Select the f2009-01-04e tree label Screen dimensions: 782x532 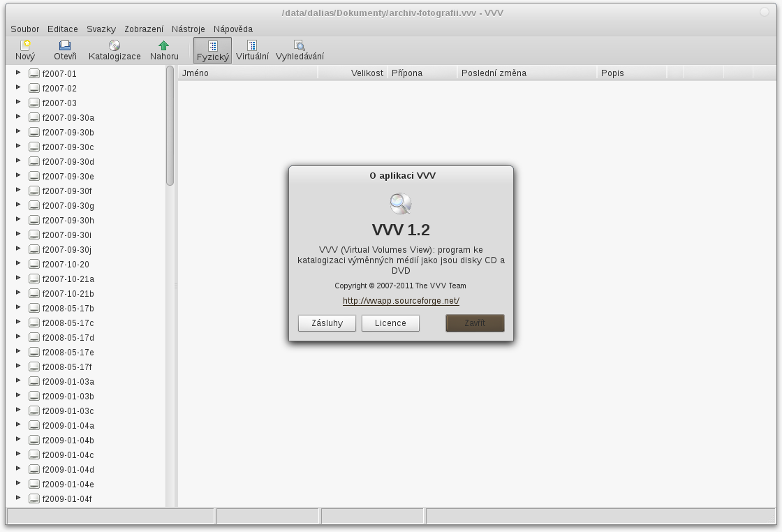[x=68, y=484]
